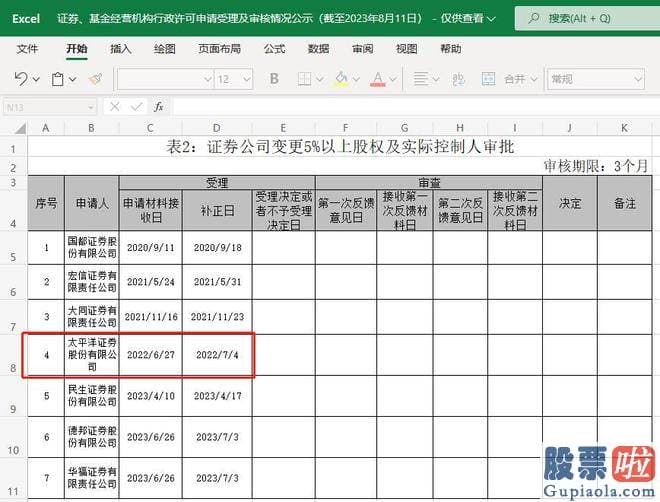Click the date cell 2020/9/11
Image resolution: width=660 pixels, height=502 pixels.
point(151,247)
